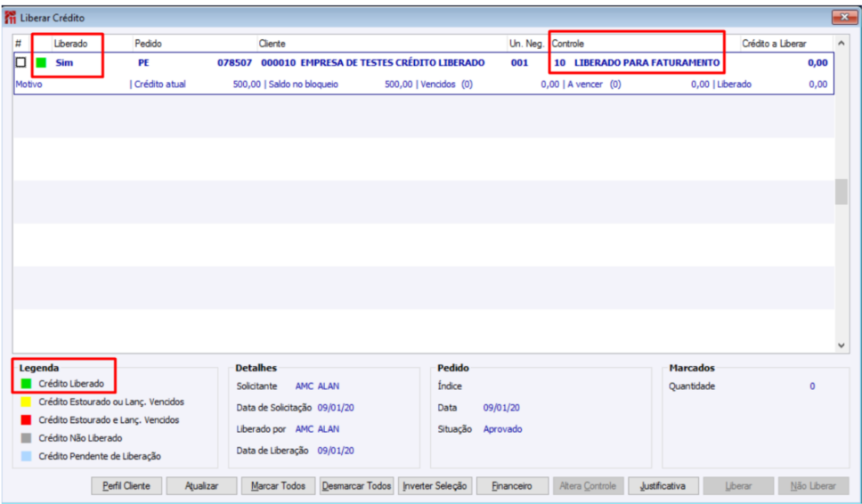Click 'Crédito Pendente de Liberação' legend text
Screen dimensions: 862x504
(100, 456)
